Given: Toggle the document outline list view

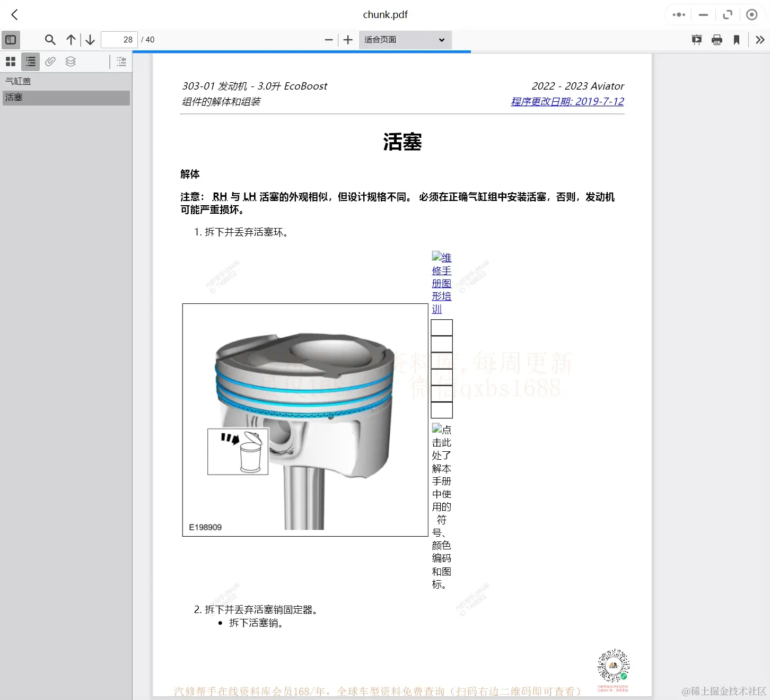Looking at the screenshot, I should [30, 61].
